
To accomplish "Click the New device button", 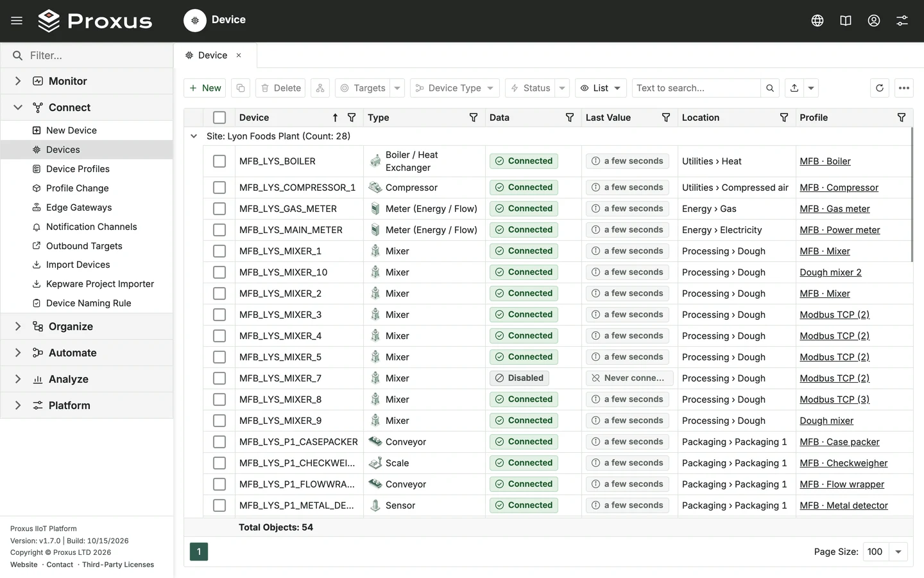I will click(x=205, y=88).
